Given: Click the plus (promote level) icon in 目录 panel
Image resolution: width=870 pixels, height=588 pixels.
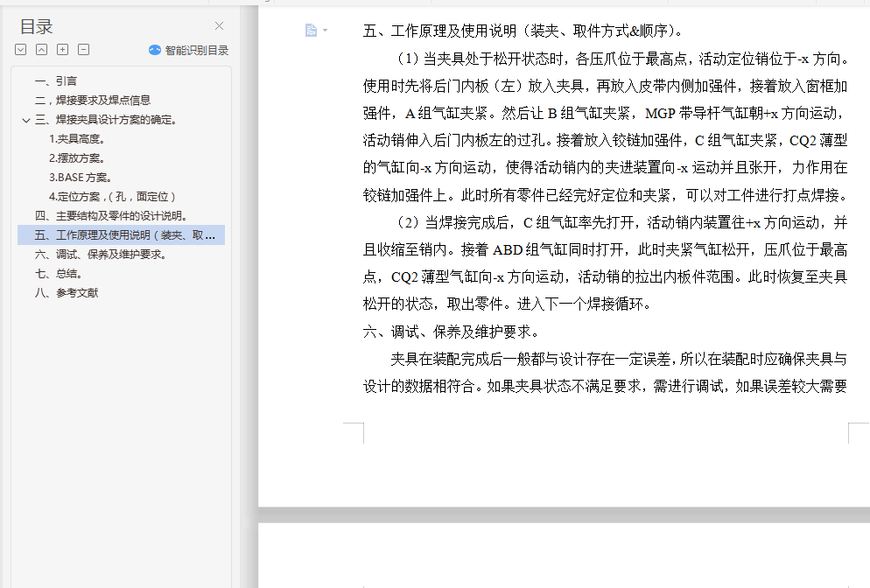Looking at the screenshot, I should [63, 50].
